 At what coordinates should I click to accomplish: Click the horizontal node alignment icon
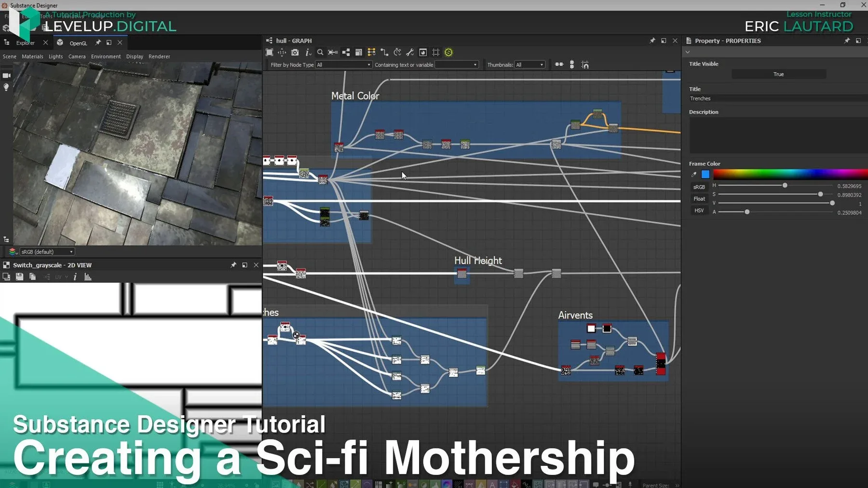pyautogui.click(x=559, y=65)
